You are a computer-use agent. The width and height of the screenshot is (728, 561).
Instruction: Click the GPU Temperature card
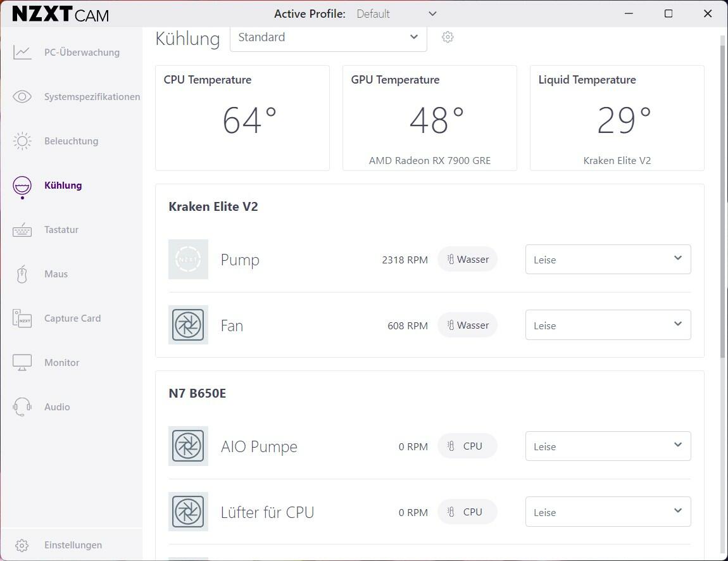click(x=429, y=118)
